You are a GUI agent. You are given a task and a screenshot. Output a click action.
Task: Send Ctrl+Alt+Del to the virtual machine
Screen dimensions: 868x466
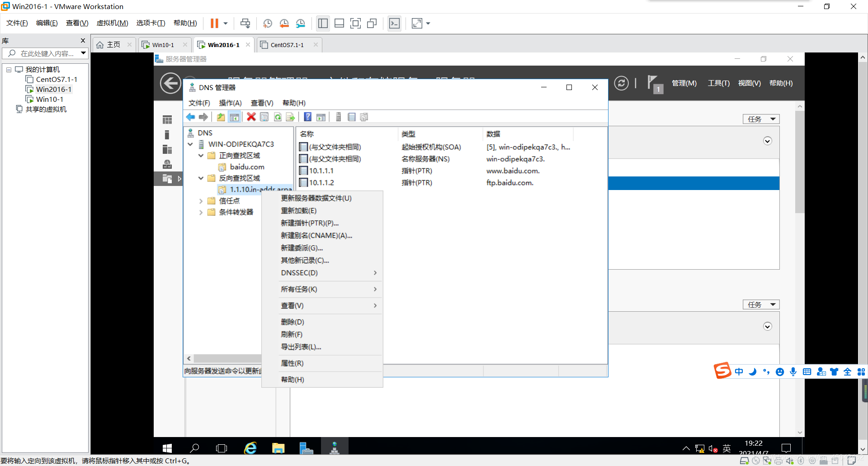pyautogui.click(x=245, y=23)
